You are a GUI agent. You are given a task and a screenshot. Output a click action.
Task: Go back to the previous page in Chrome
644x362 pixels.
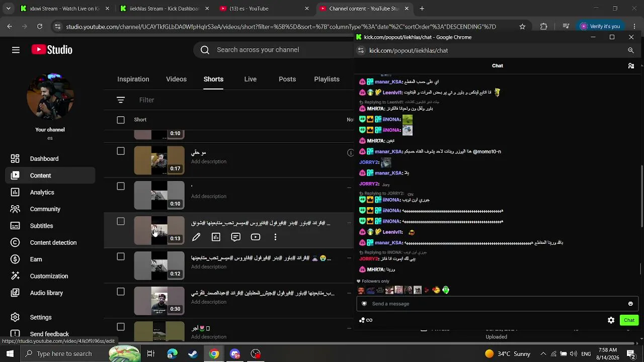pos(10,27)
